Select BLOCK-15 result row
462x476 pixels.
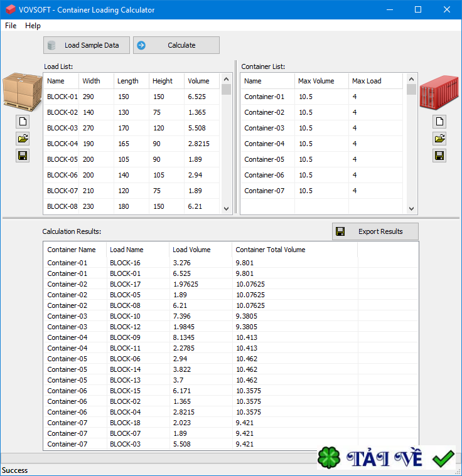click(x=231, y=391)
